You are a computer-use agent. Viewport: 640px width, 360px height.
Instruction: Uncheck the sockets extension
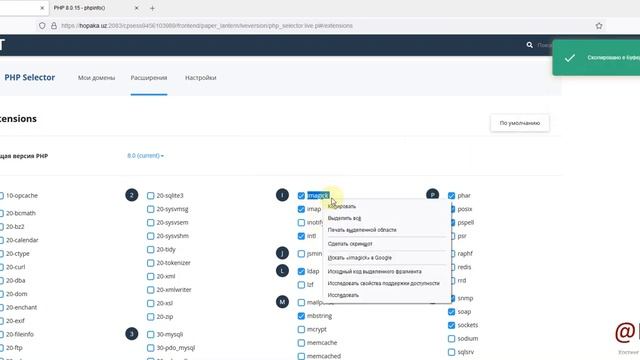451,325
